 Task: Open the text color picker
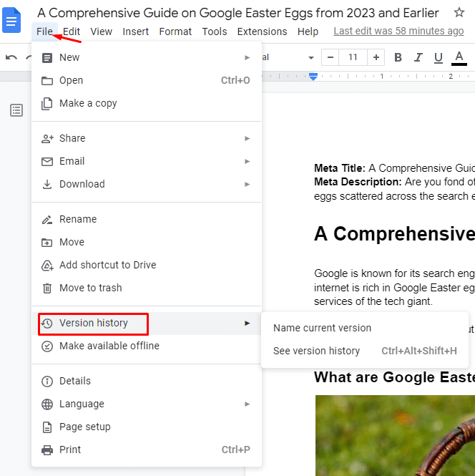pyautogui.click(x=459, y=58)
